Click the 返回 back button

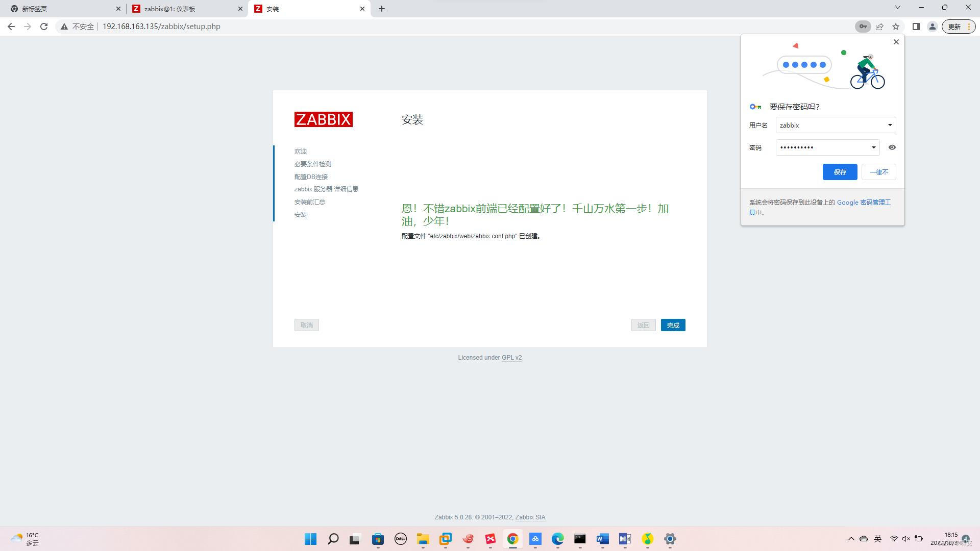pyautogui.click(x=644, y=325)
